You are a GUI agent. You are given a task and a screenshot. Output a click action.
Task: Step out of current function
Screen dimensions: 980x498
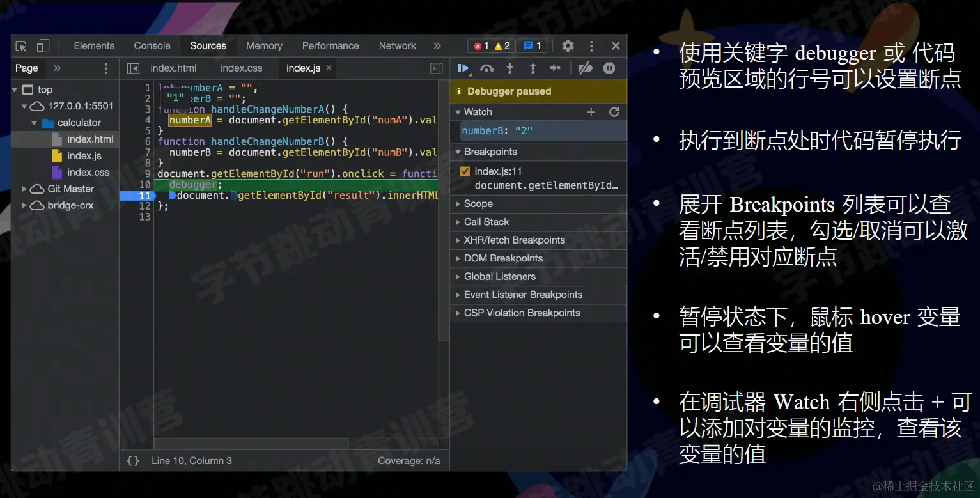[x=533, y=68]
